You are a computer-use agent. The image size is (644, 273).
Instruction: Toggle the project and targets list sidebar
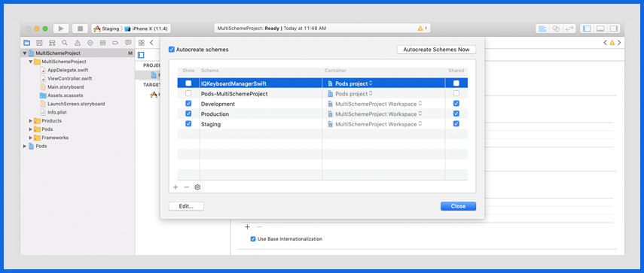coord(141,54)
